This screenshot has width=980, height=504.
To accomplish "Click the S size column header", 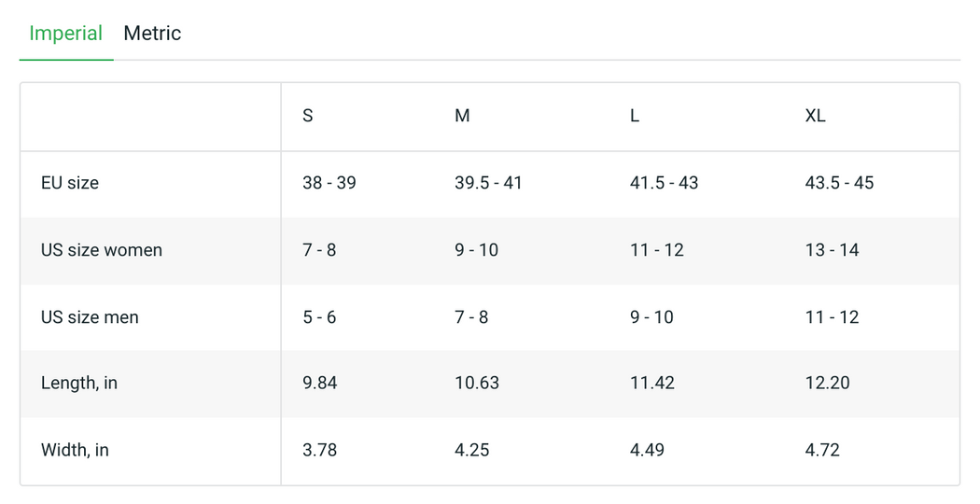I will (308, 117).
